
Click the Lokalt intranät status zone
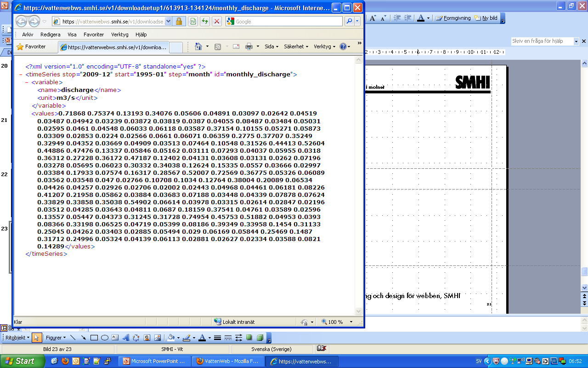click(x=234, y=322)
